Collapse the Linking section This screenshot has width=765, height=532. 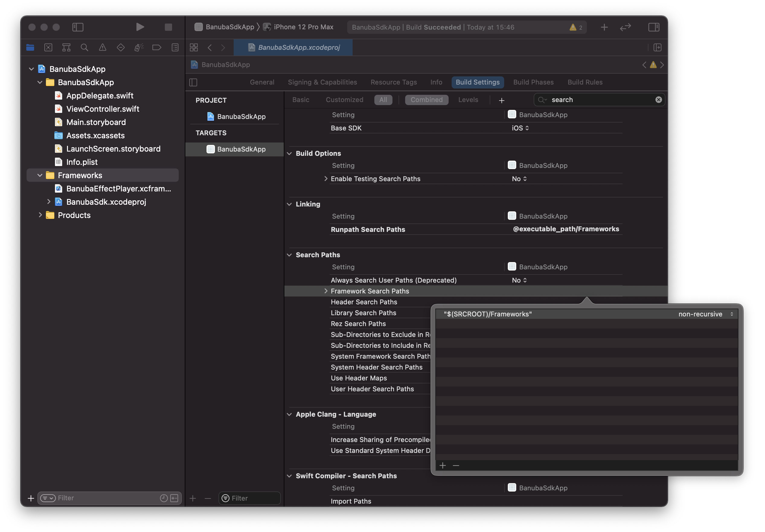coord(289,204)
